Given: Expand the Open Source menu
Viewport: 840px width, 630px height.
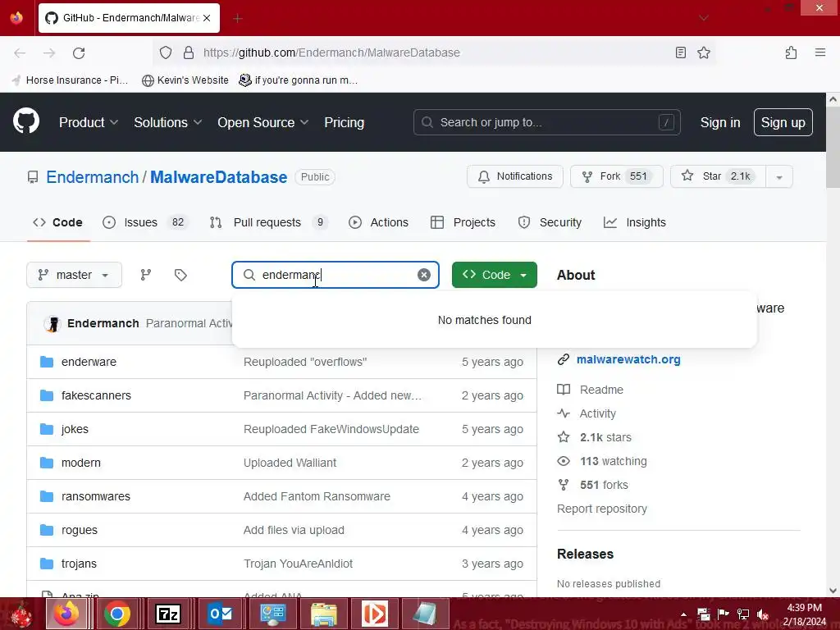Looking at the screenshot, I should click(263, 122).
